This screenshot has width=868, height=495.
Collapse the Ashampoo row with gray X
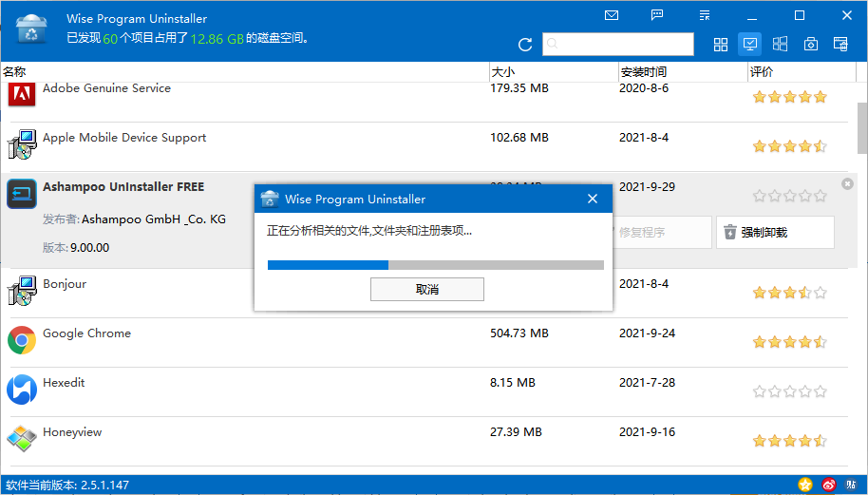point(847,183)
